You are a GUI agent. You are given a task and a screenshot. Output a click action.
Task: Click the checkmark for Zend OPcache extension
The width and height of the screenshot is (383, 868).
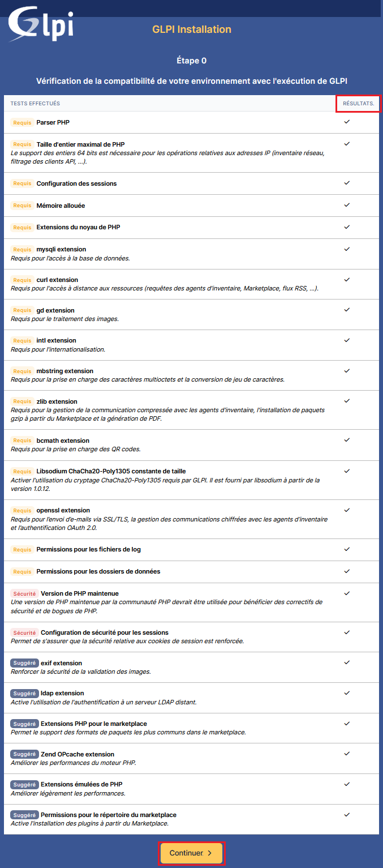(x=347, y=754)
